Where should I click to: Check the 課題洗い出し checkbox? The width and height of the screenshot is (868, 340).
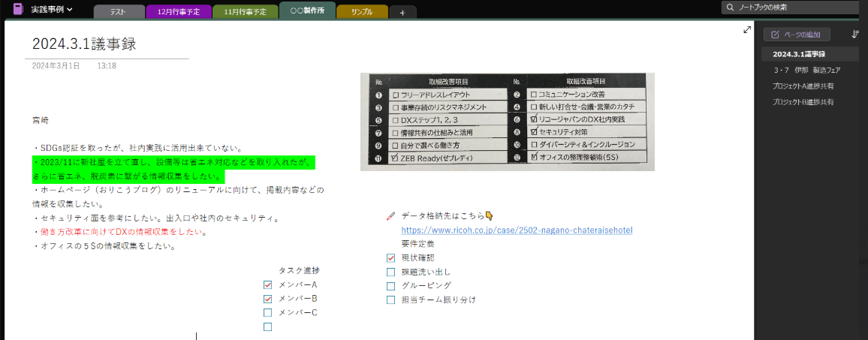[390, 272]
